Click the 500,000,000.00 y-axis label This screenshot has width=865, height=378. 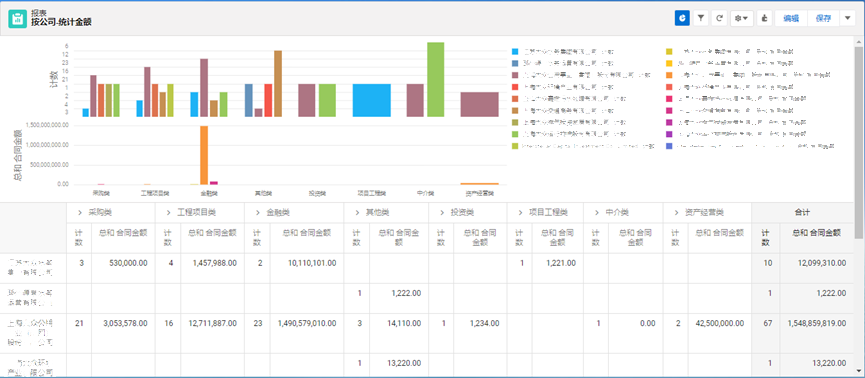(49, 164)
